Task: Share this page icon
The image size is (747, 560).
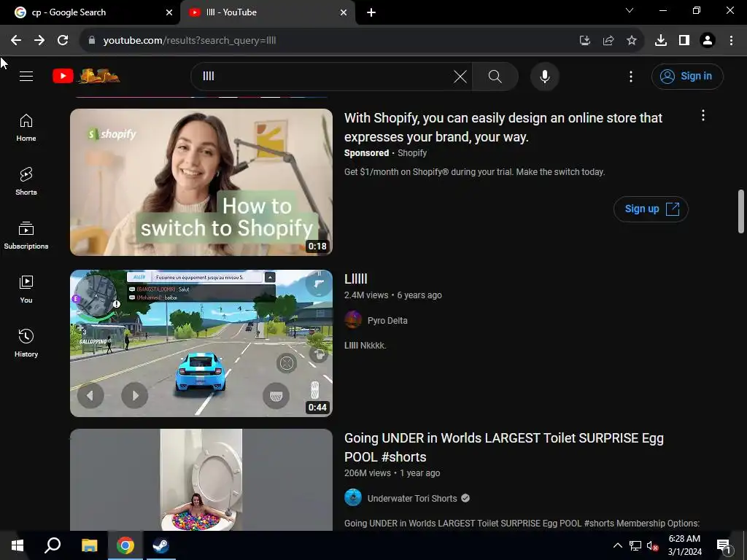Action: pyautogui.click(x=608, y=41)
